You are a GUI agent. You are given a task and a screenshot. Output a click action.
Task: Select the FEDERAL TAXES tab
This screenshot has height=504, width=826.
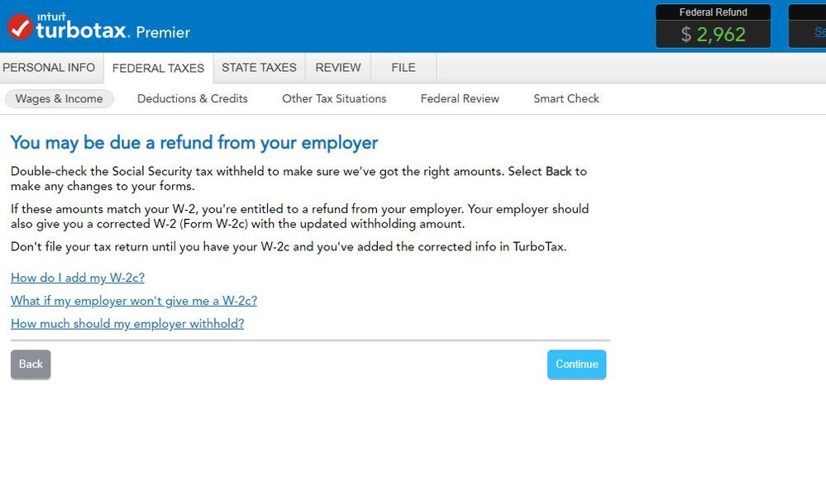click(158, 69)
